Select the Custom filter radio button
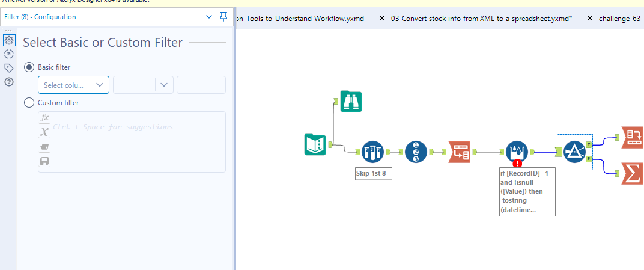644x270 pixels. click(29, 103)
